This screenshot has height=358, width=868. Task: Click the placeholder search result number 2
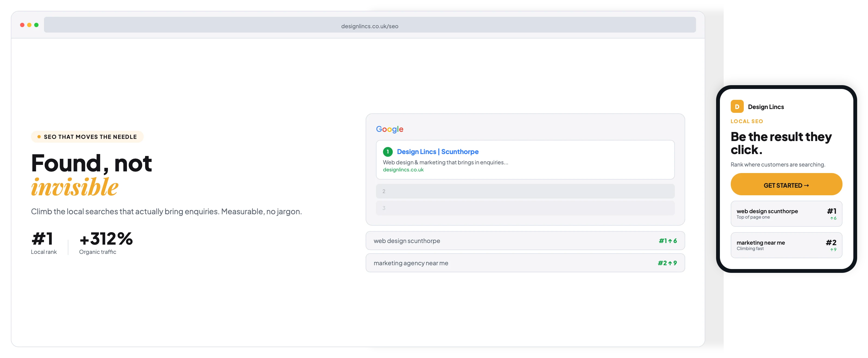525,191
